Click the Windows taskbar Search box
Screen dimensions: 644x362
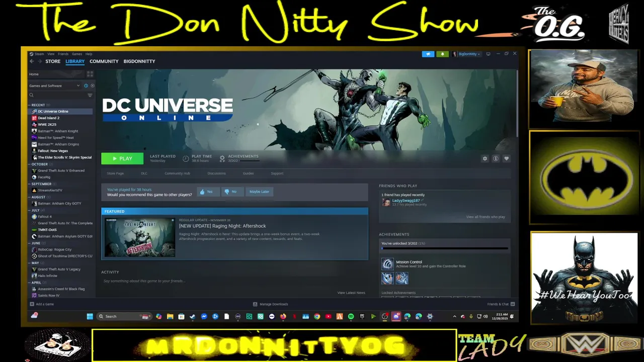coord(123,316)
